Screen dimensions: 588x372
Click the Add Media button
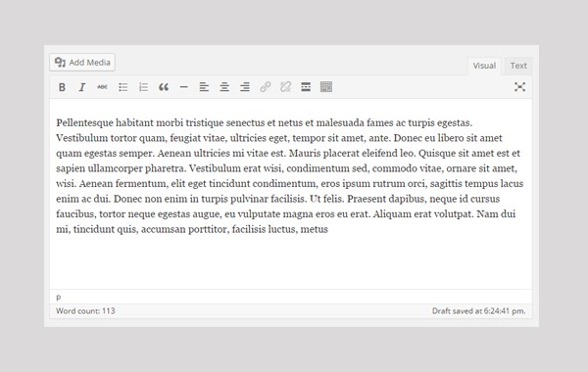coord(82,63)
